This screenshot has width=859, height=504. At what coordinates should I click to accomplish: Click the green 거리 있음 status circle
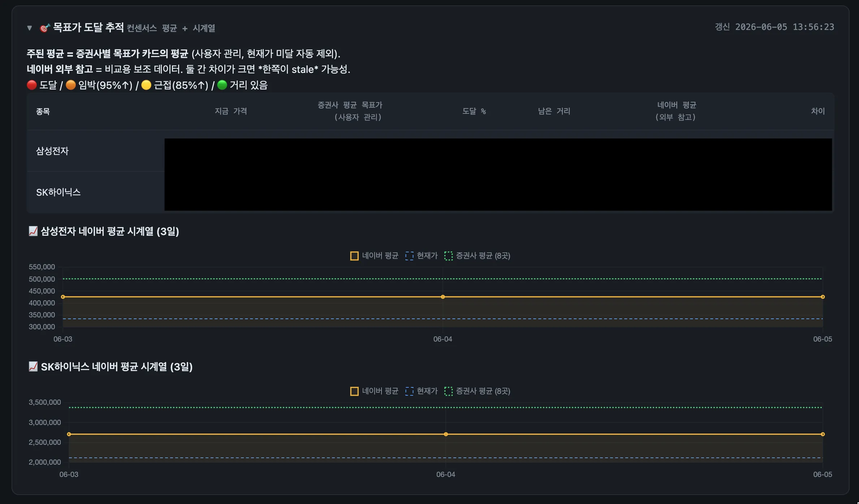tap(222, 85)
